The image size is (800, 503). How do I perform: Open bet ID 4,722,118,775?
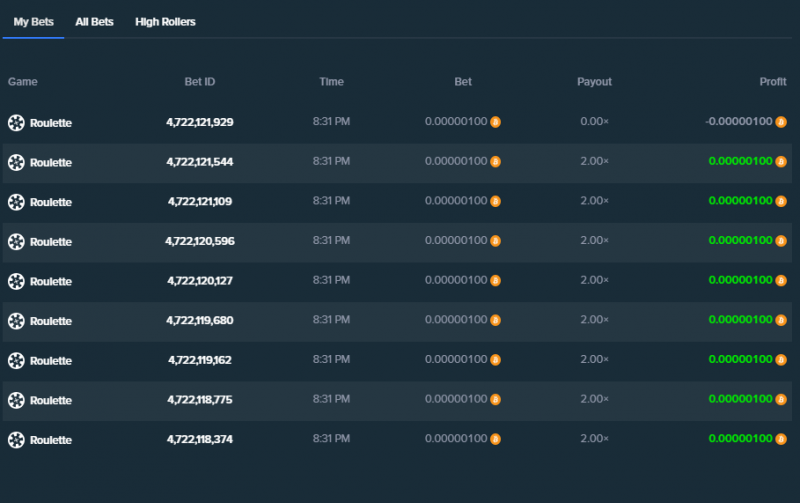[199, 400]
